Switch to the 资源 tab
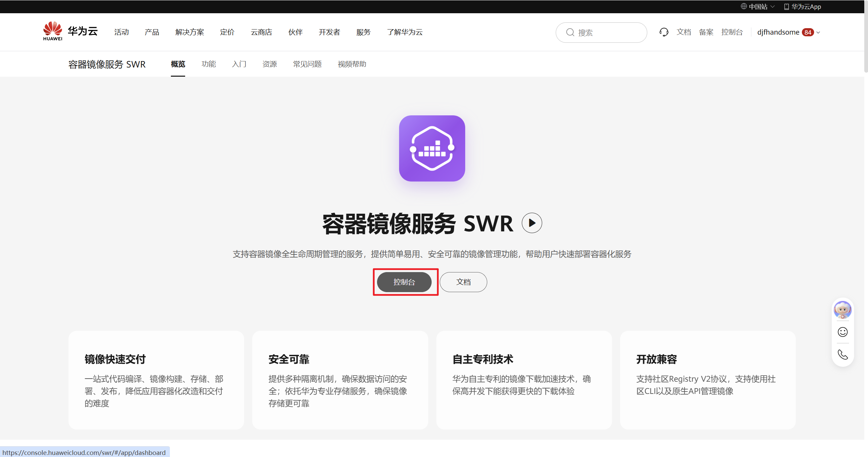This screenshot has width=868, height=457. (270, 64)
